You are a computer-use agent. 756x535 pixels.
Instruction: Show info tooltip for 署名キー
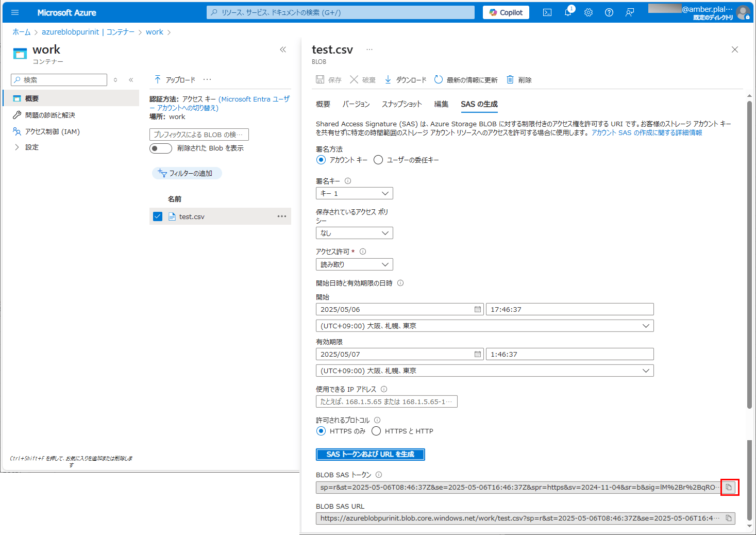[348, 181]
